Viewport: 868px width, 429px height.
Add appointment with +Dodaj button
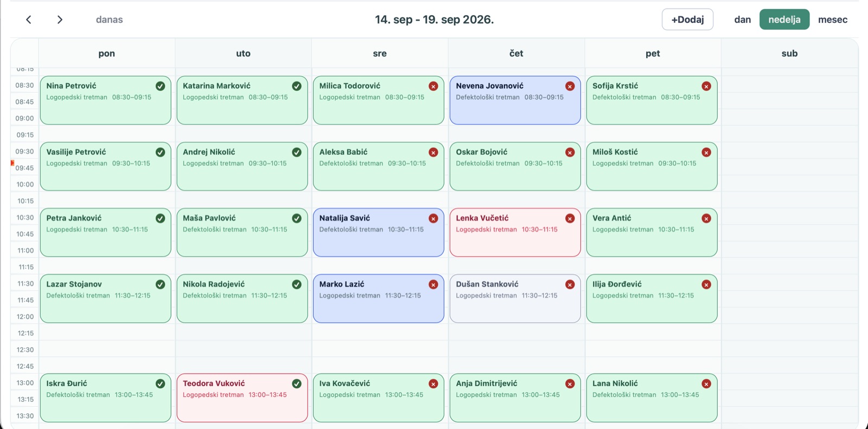687,20
